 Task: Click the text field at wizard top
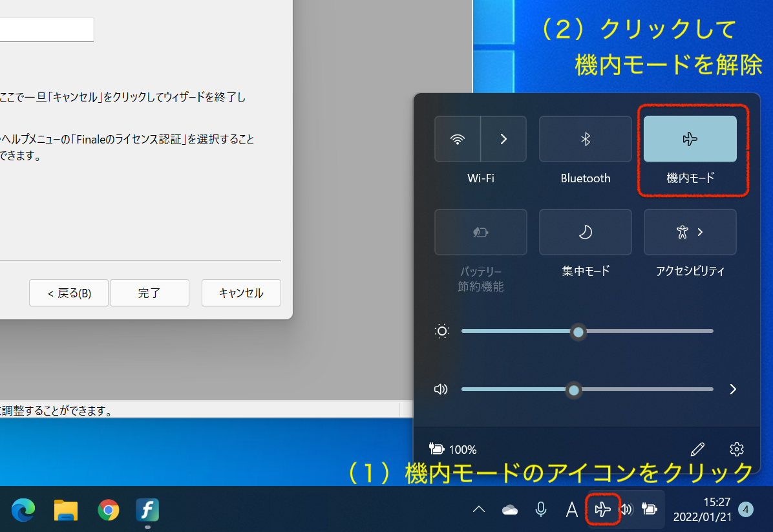tap(47, 30)
